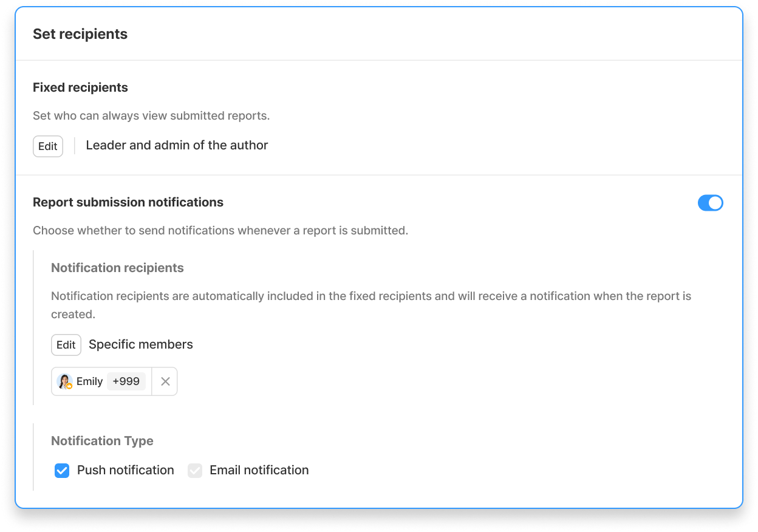This screenshot has height=532, width=758.
Task: Click the Notification Type heading
Action: [x=102, y=441]
